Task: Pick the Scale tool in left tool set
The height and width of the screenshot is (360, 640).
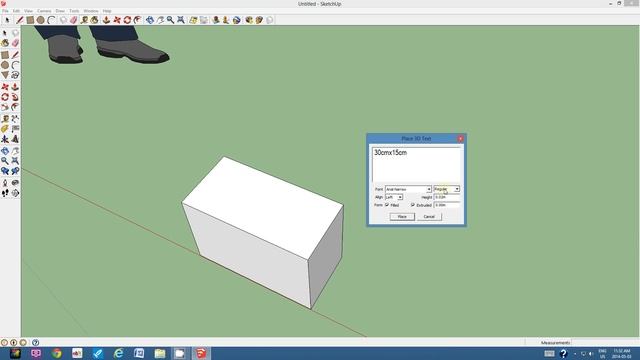Action: [x=5, y=107]
